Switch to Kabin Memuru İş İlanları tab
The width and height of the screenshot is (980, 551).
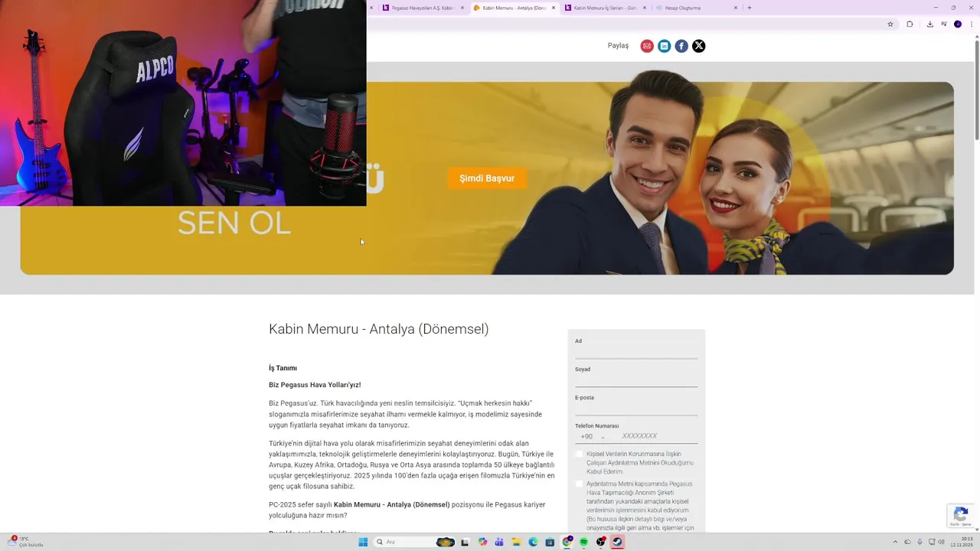[605, 8]
